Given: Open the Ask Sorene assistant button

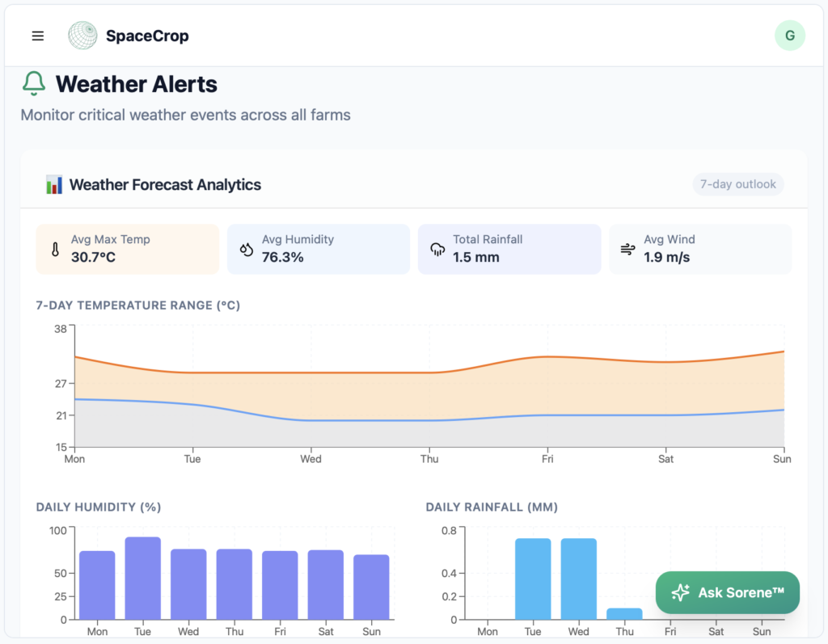Looking at the screenshot, I should tap(727, 593).
